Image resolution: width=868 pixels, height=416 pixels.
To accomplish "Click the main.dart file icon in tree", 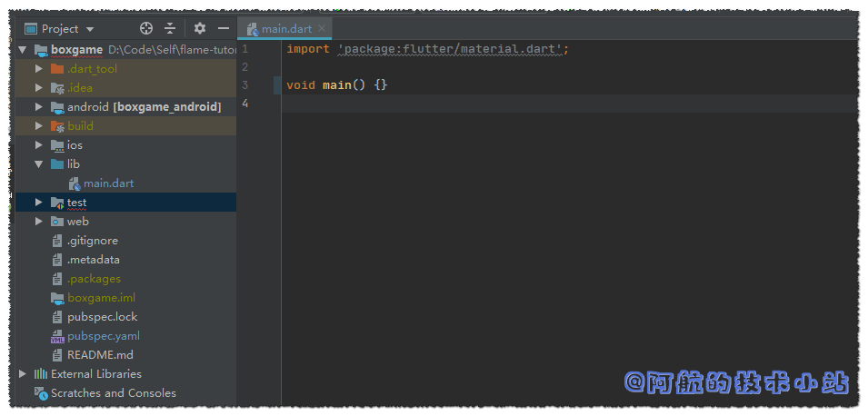I will pyautogui.click(x=75, y=183).
